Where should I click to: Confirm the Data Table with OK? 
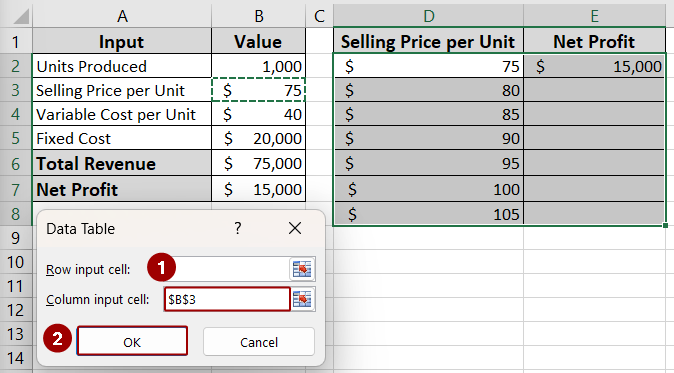[x=132, y=342]
